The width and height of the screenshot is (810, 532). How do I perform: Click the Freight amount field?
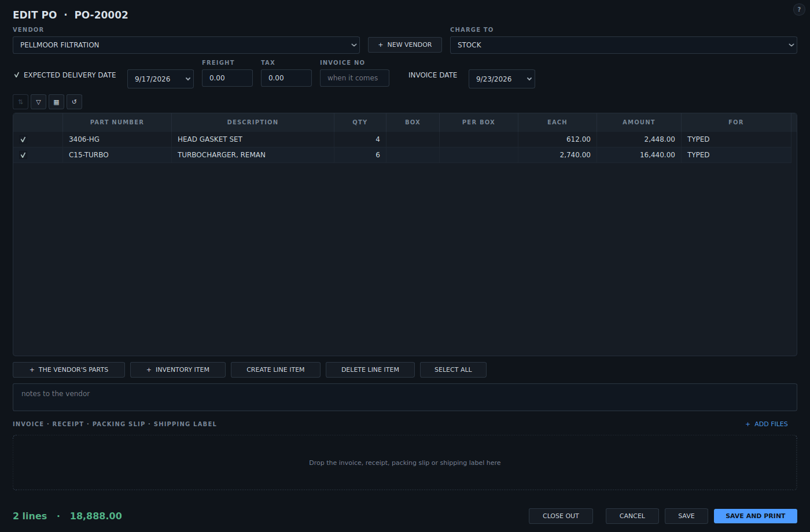tap(227, 78)
